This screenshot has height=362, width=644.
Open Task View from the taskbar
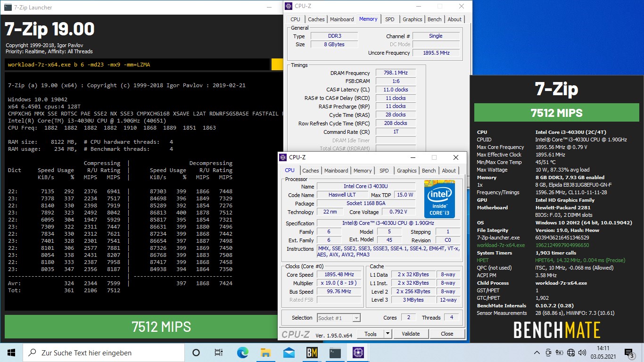coord(219,353)
